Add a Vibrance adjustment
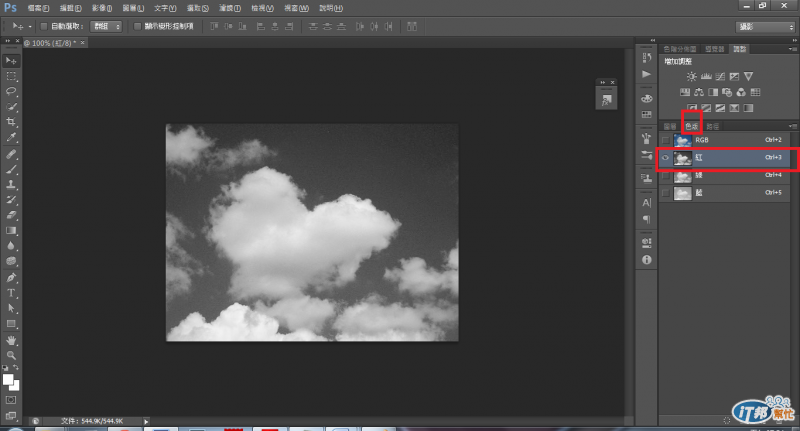This screenshot has height=431, width=800. click(x=748, y=77)
